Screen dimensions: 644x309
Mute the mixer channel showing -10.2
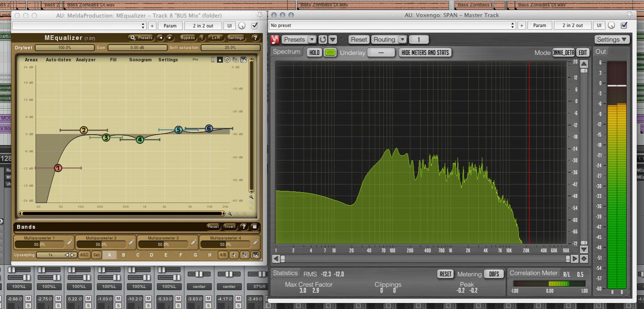[x=148, y=299]
